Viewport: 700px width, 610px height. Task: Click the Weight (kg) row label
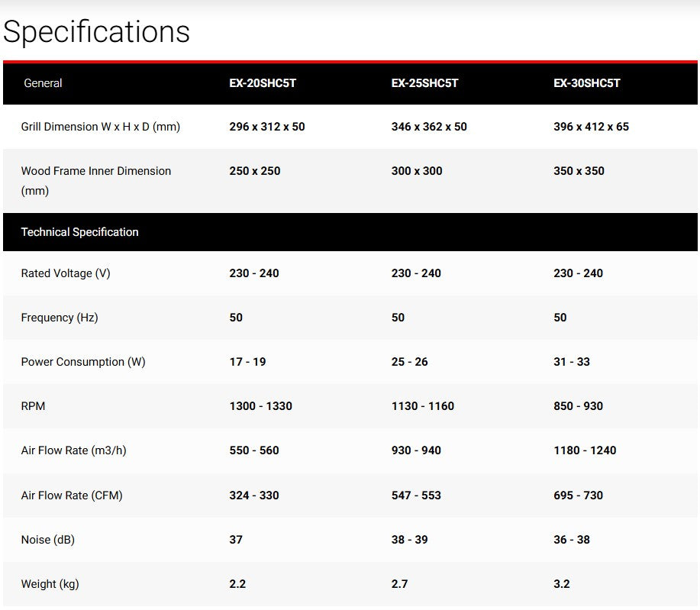click(50, 584)
